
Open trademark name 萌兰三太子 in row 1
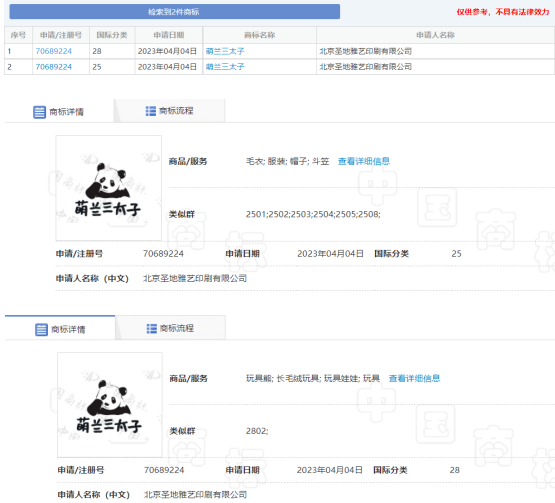click(225, 51)
